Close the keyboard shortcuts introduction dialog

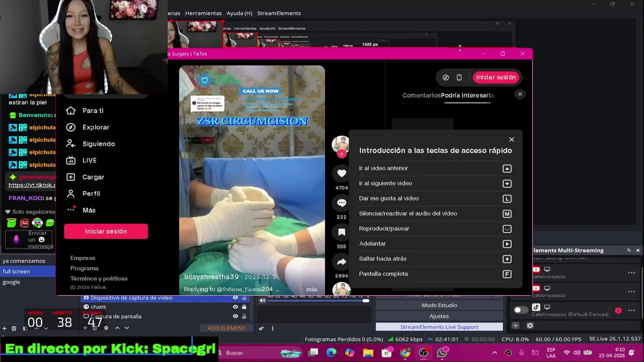pyautogui.click(x=512, y=140)
